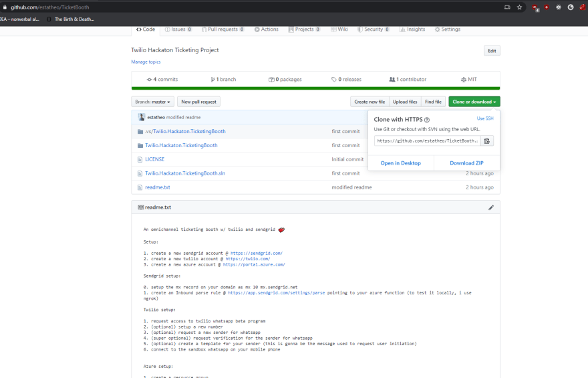
Task: Open the Security tab
Action: tap(374, 29)
